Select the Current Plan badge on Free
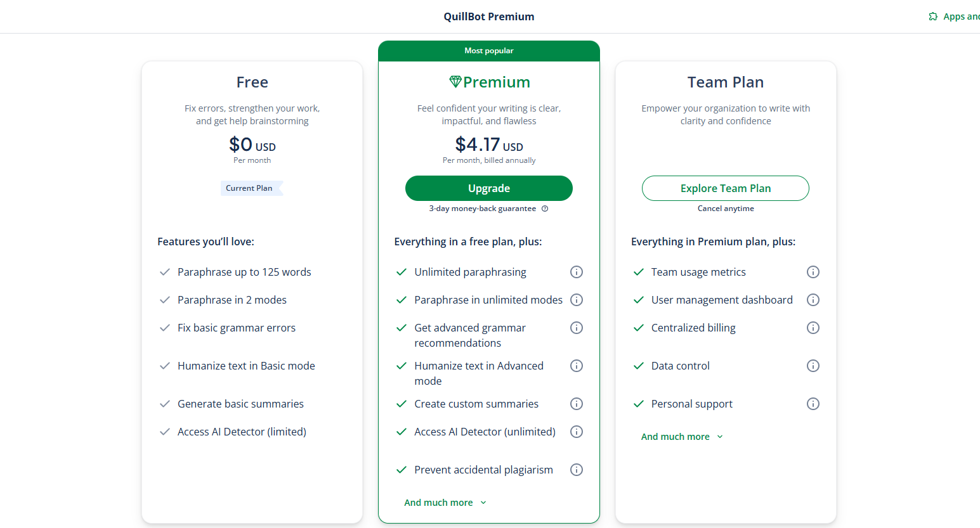 [x=252, y=188]
